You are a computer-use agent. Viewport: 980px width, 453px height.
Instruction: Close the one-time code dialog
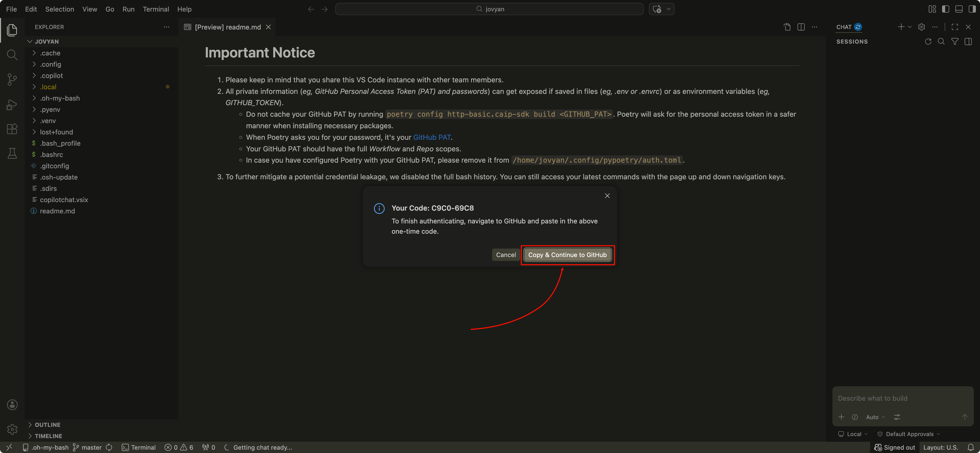click(607, 196)
